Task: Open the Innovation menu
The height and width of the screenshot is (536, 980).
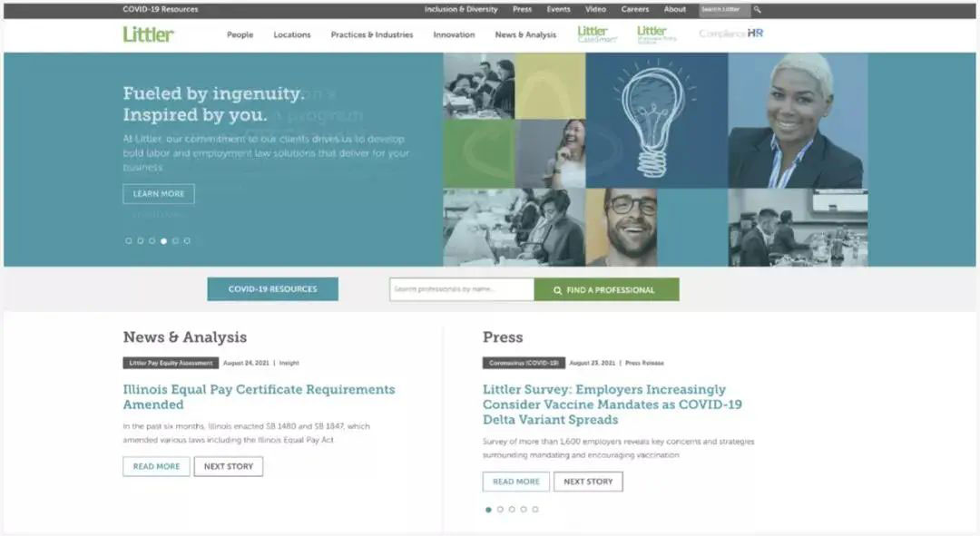Action: (x=454, y=35)
